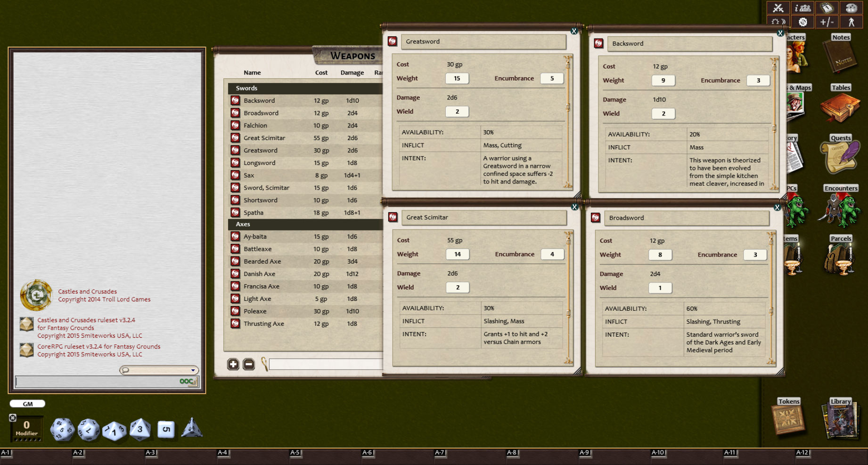This screenshot has height=465, width=868.
Task: Click the Greatsword window vertical scrollbar
Action: [x=568, y=123]
